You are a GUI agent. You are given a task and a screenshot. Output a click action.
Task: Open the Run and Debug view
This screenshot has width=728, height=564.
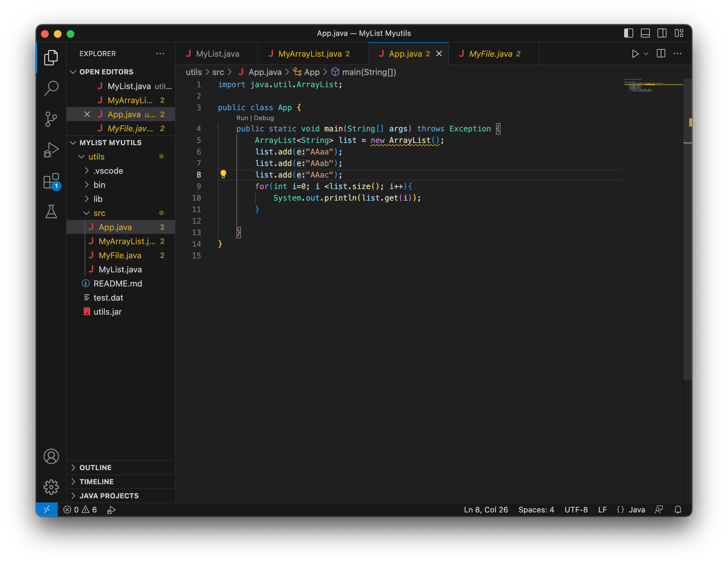point(51,150)
